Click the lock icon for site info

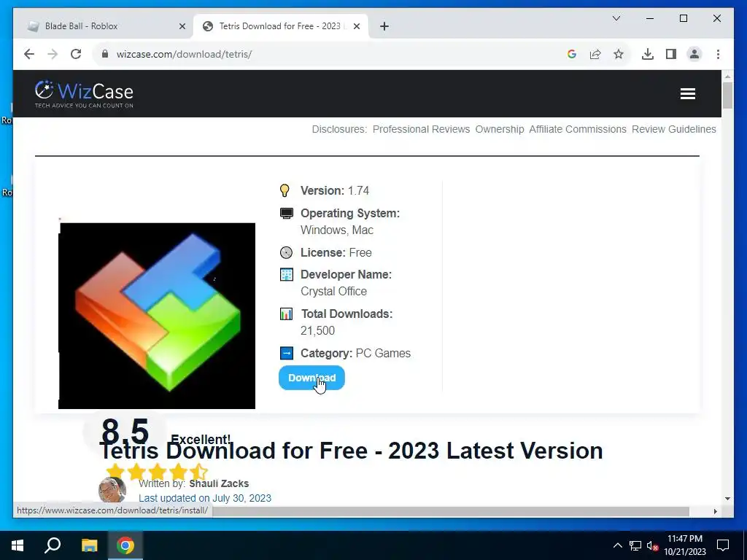point(105,54)
